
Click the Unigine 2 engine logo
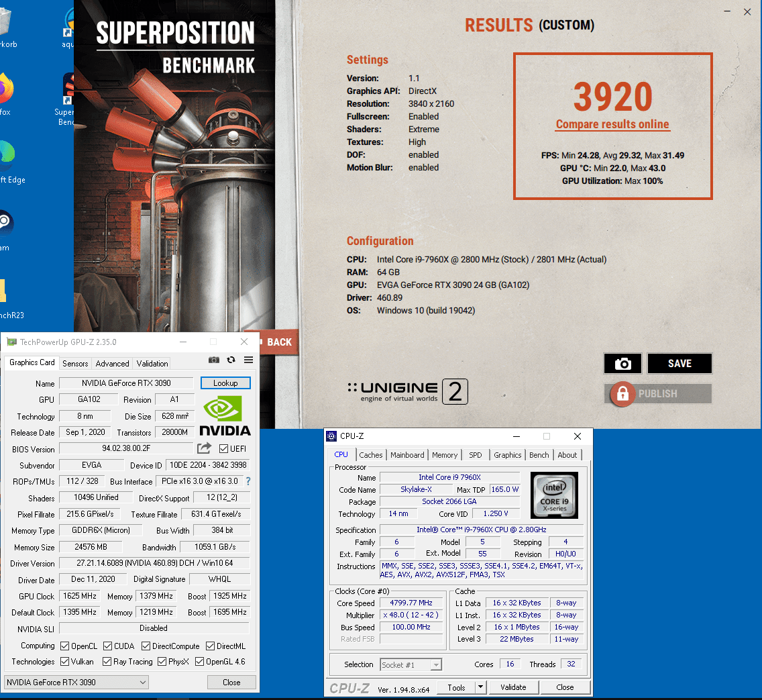(x=408, y=392)
